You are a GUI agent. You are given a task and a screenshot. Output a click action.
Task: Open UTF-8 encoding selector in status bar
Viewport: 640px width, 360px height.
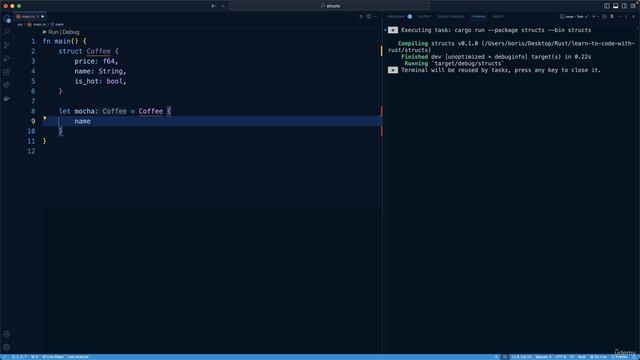(560, 357)
